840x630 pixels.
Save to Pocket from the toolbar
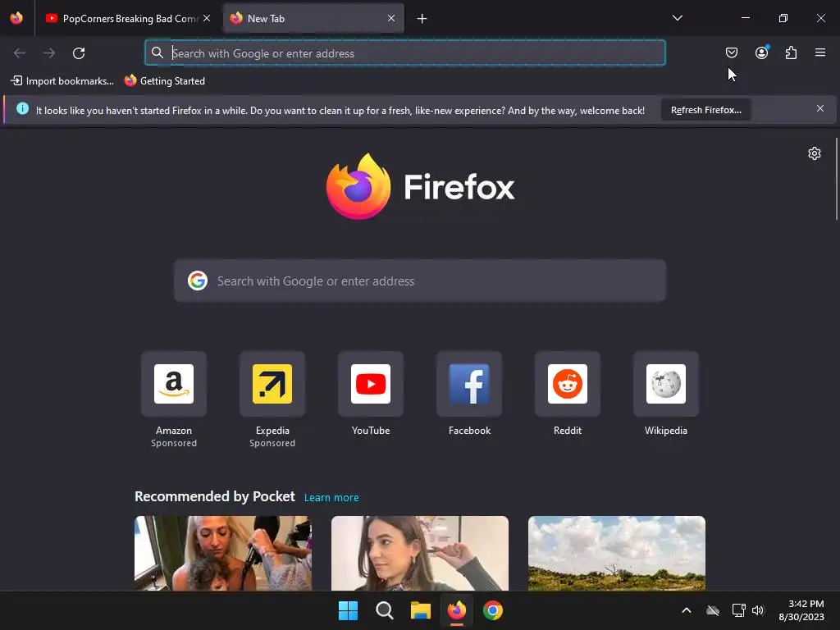click(x=731, y=52)
